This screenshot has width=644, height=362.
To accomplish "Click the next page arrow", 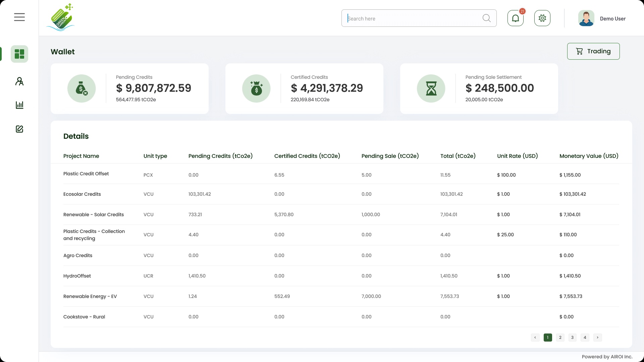I will coord(597,338).
